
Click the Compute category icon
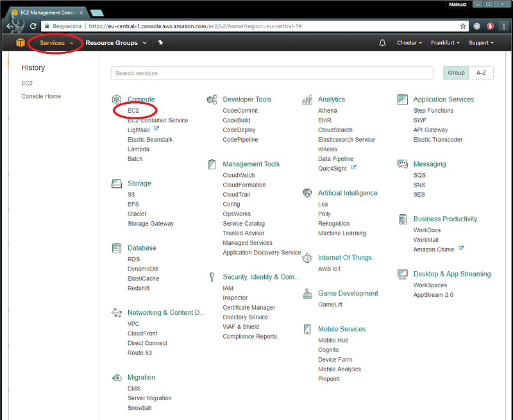pos(117,99)
